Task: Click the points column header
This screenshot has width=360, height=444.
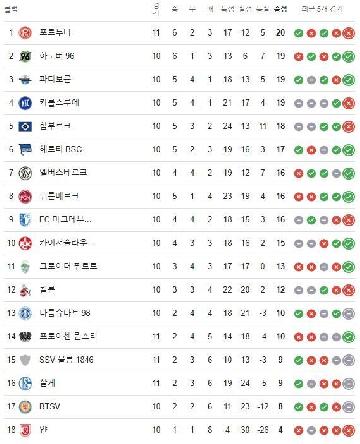Action: pos(280,9)
